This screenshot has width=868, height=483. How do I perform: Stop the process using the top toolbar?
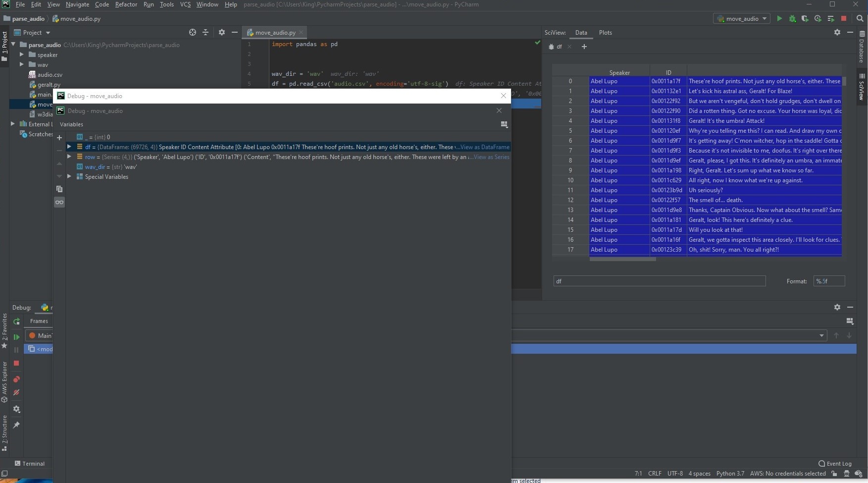coord(844,18)
